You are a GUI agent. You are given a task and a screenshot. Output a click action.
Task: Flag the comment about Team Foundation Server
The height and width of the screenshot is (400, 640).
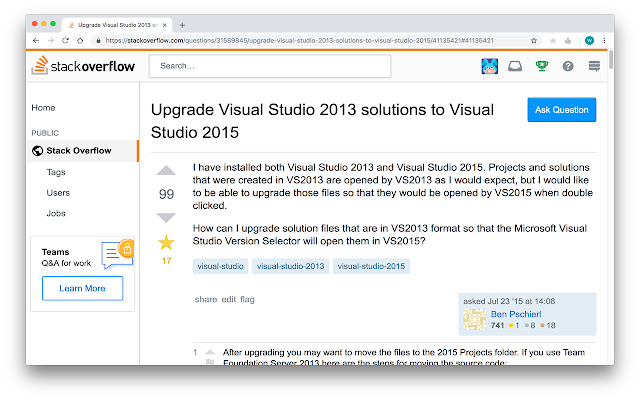tap(210, 362)
